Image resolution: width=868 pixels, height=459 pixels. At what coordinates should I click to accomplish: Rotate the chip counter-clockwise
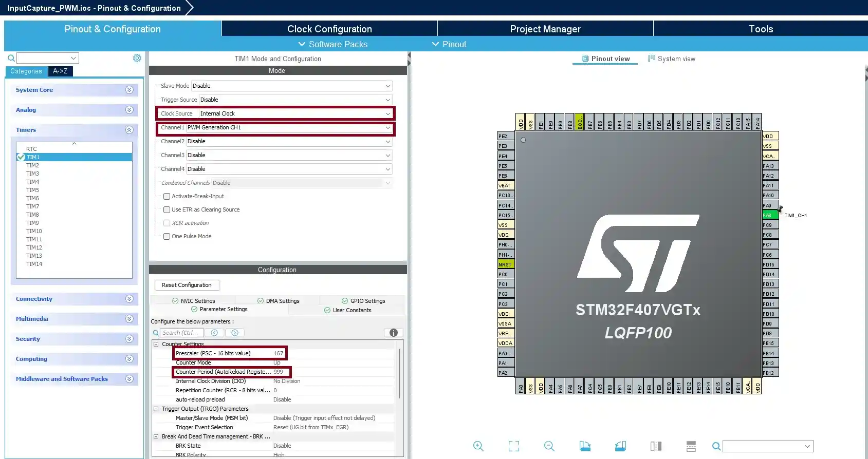(x=620, y=446)
